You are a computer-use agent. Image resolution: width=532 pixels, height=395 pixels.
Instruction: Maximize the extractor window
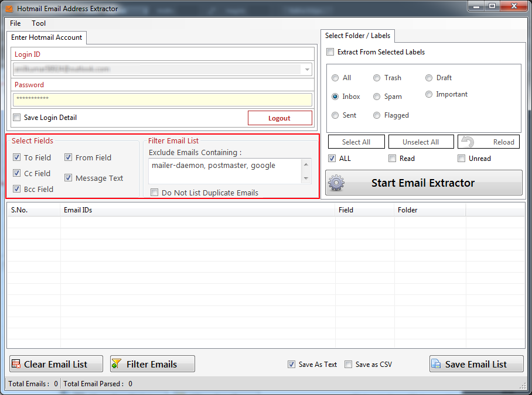tap(492, 6)
